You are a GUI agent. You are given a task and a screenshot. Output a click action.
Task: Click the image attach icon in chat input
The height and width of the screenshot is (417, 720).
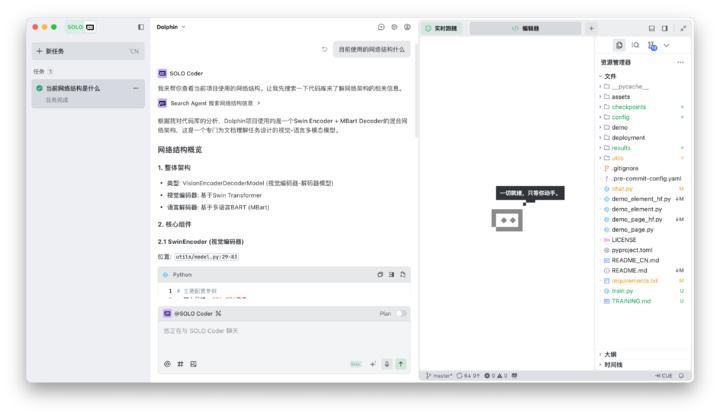pyautogui.click(x=193, y=364)
